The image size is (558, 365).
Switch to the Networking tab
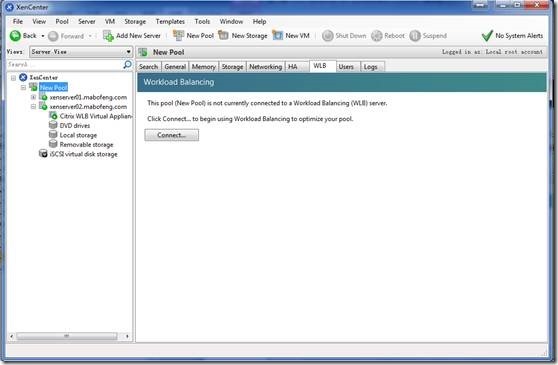[x=265, y=67]
